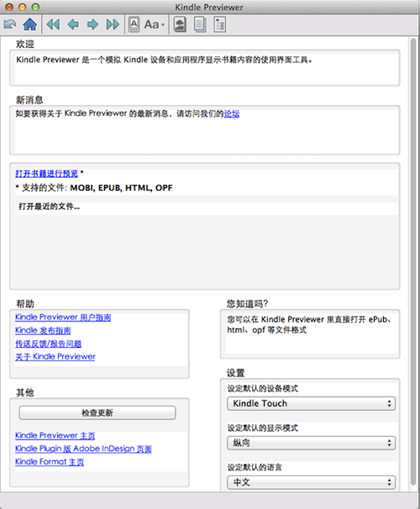The image size is (420, 509).
Task: Open the table of contents icon
Action: (x=220, y=24)
